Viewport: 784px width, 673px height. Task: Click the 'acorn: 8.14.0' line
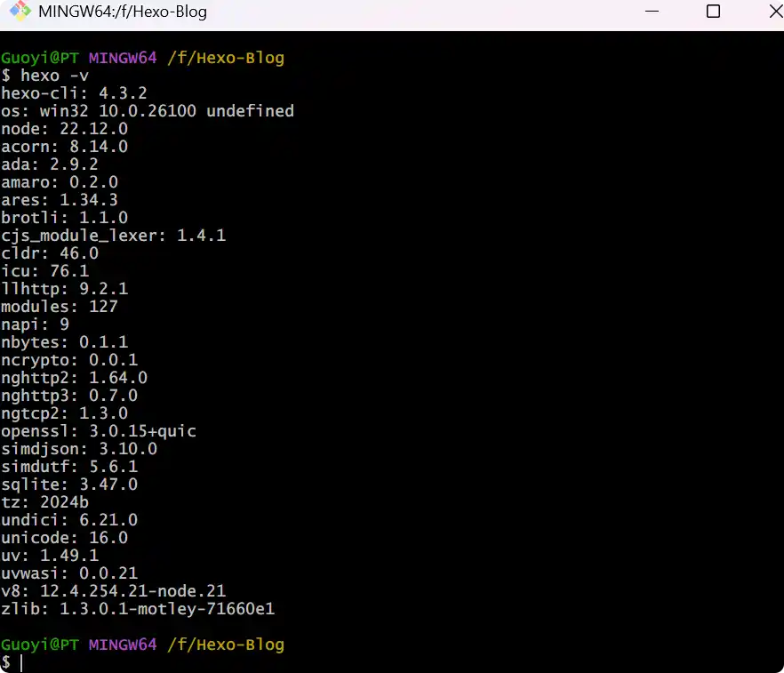point(65,147)
